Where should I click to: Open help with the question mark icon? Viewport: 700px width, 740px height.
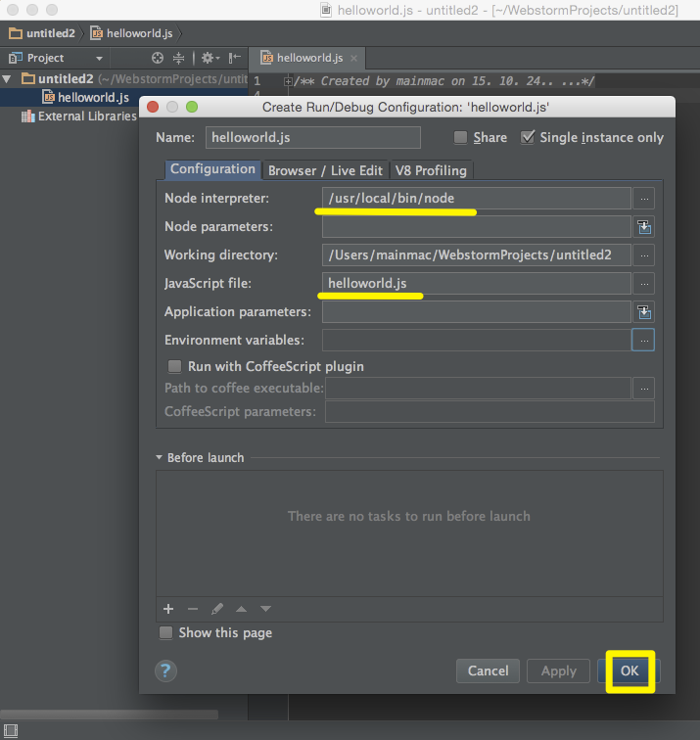coord(165,671)
